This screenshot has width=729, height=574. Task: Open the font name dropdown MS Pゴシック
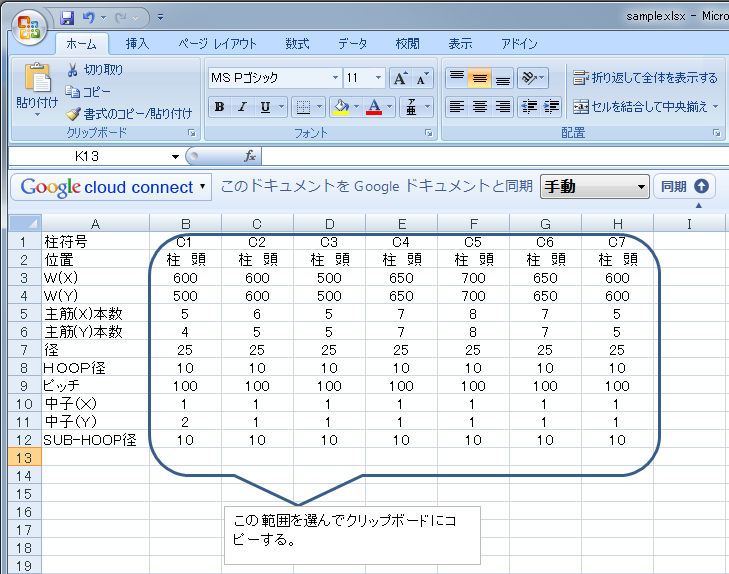335,78
